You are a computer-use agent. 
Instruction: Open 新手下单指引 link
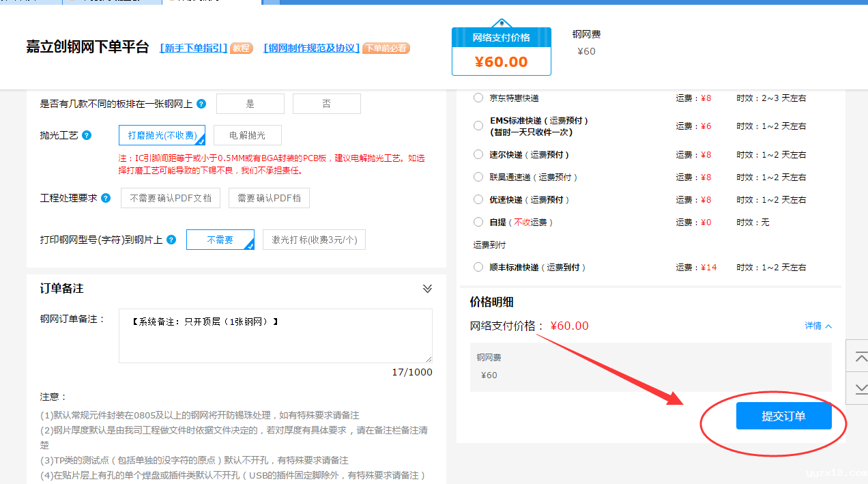[x=193, y=48]
